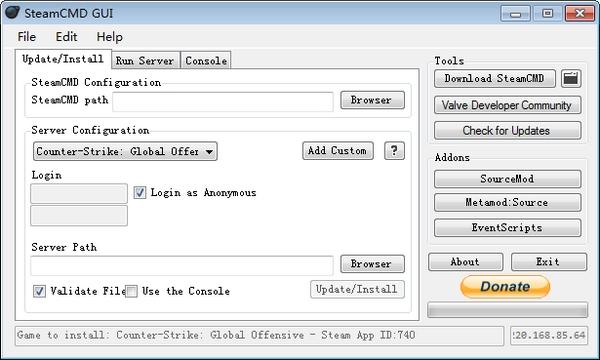600x360 pixels.
Task: Click the SteamCMD path input field
Action: click(x=223, y=102)
